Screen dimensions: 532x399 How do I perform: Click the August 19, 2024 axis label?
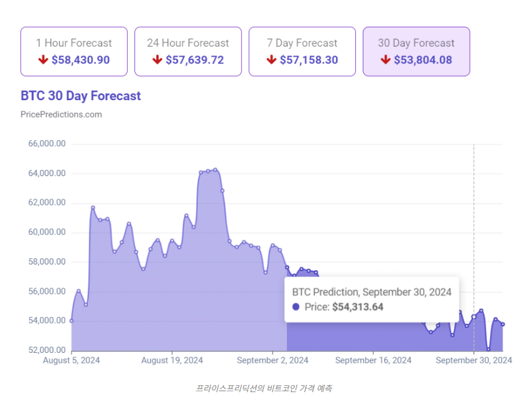(172, 360)
